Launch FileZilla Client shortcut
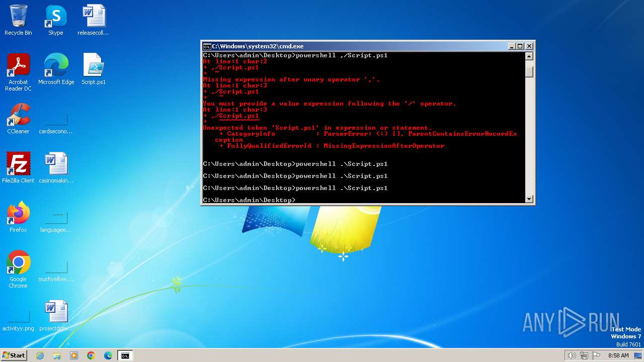Image resolution: width=644 pixels, height=362 pixels. coord(18,168)
